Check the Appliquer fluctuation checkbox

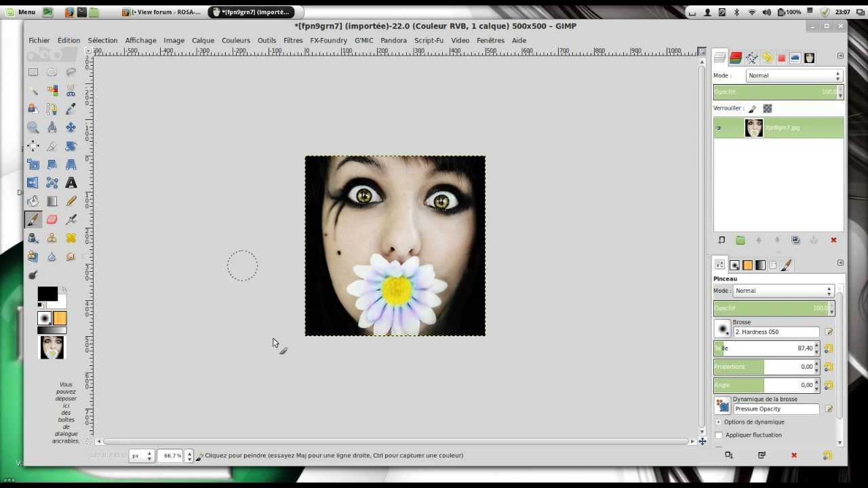click(x=719, y=435)
